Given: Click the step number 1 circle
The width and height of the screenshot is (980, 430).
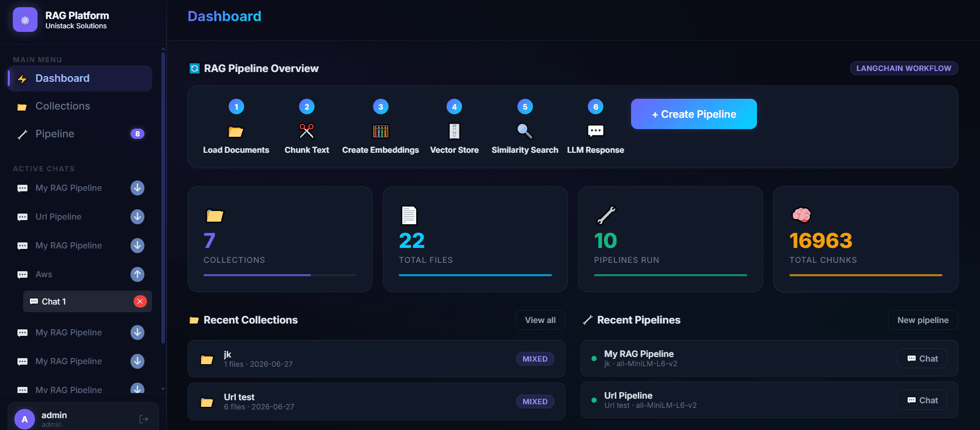Looking at the screenshot, I should pos(236,107).
